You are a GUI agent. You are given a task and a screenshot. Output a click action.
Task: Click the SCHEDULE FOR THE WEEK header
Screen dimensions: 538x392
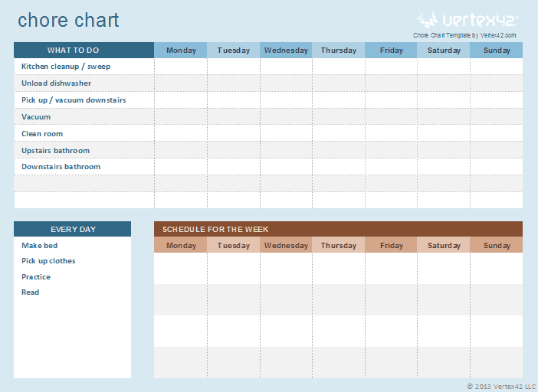coord(338,229)
